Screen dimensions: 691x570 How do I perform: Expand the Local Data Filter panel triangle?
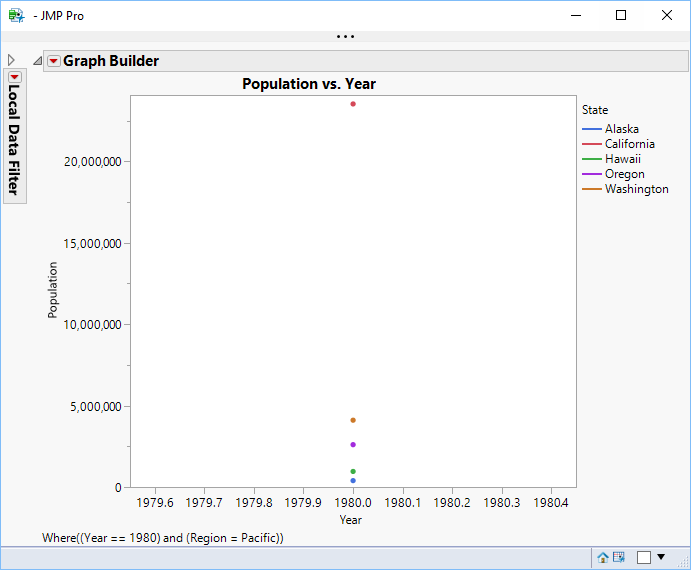[11, 60]
